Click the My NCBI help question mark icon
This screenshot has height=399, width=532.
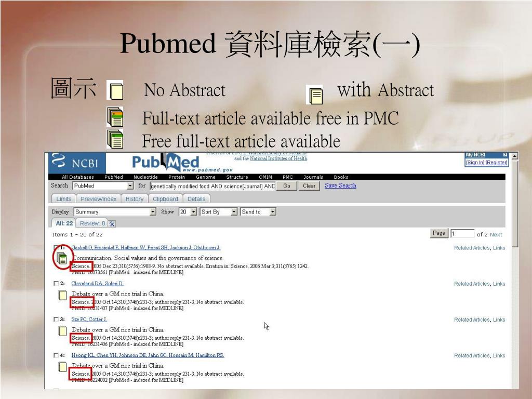[505, 155]
